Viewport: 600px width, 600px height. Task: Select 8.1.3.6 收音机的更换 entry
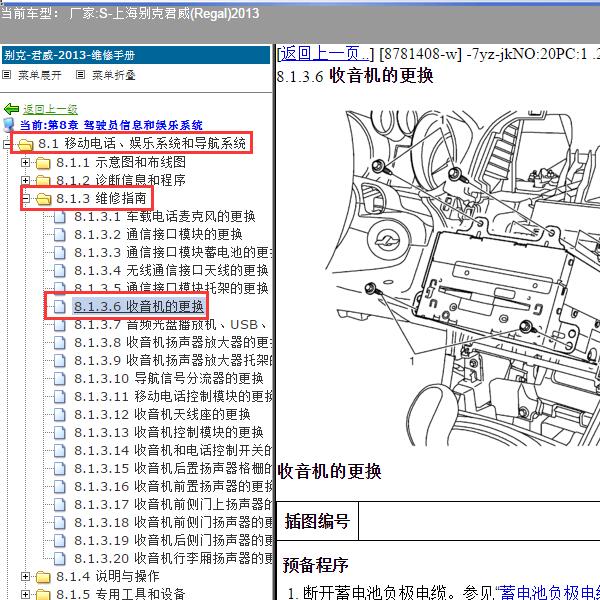pos(139,307)
